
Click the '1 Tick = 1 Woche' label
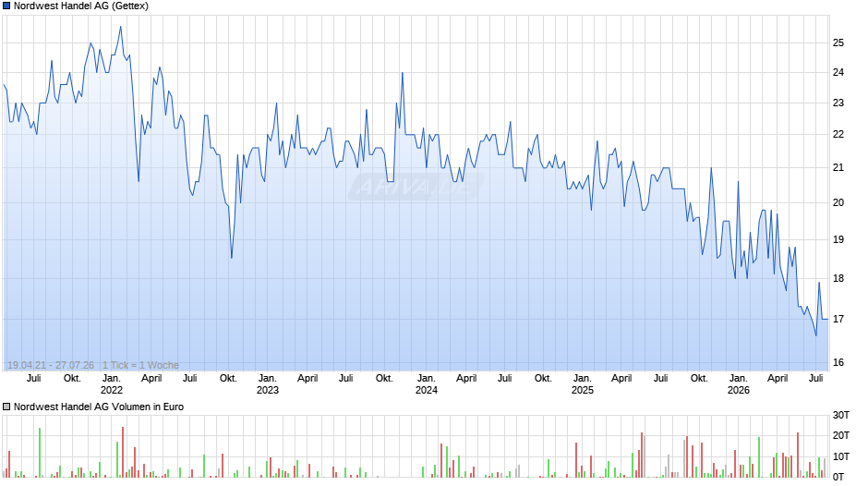click(140, 365)
